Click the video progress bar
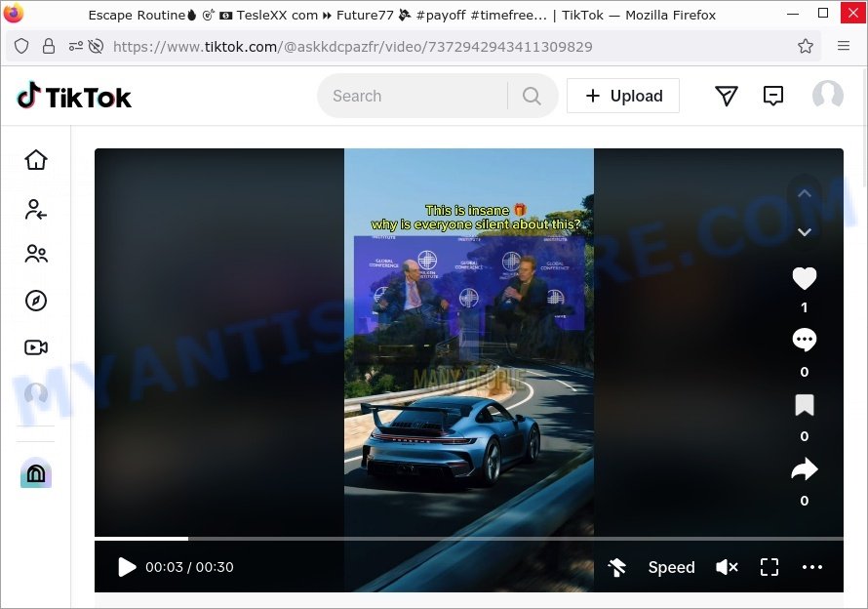Viewport: 868px width, 609px height. (x=469, y=538)
